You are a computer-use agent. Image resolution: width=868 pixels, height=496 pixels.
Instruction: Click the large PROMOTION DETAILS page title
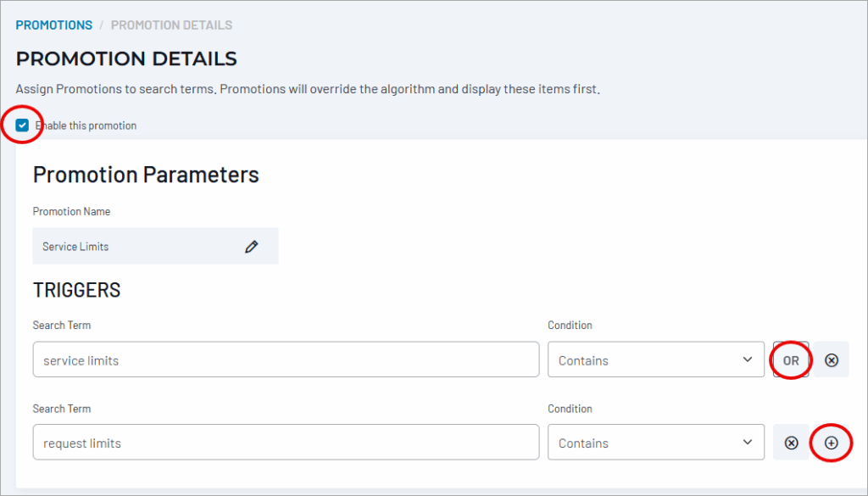point(126,59)
